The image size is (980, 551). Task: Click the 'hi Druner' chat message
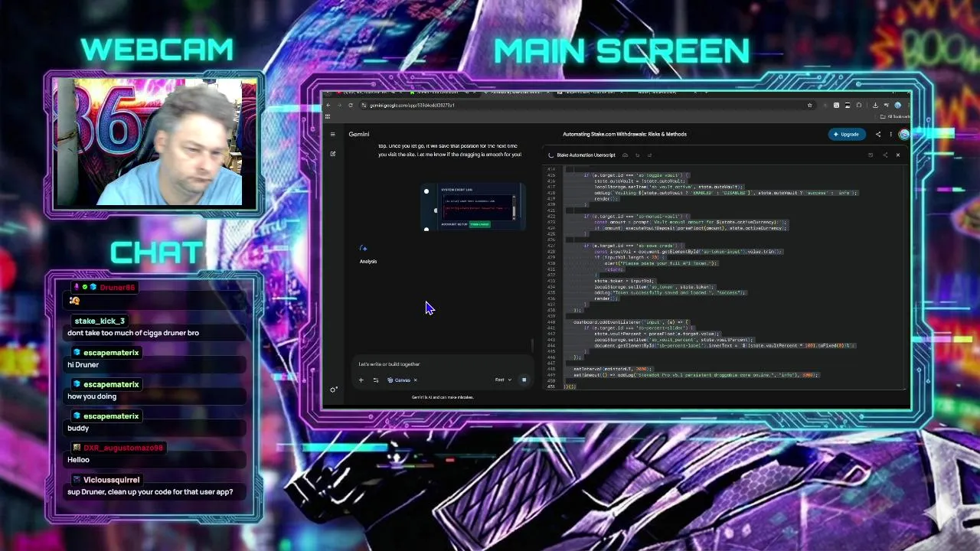83,365
